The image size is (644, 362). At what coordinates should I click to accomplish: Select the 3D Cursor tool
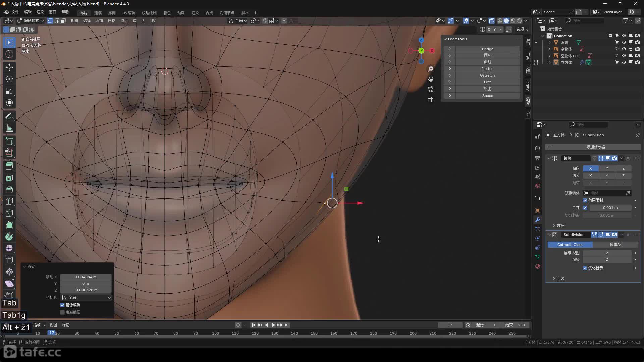pos(9,54)
